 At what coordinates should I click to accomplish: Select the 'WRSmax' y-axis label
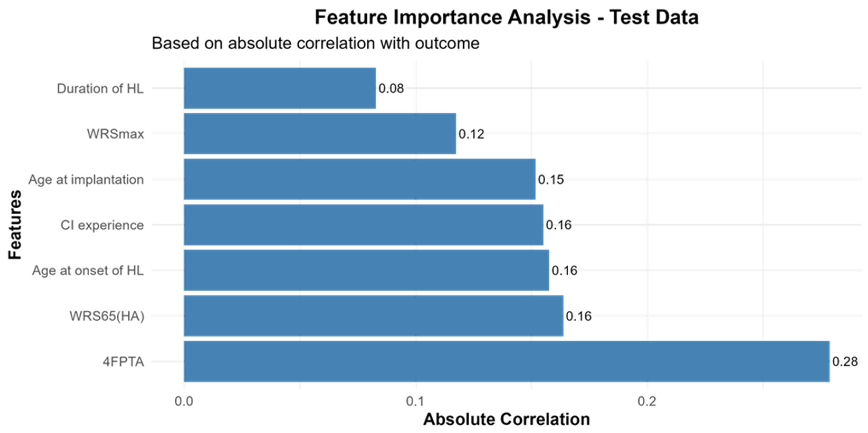(x=115, y=134)
